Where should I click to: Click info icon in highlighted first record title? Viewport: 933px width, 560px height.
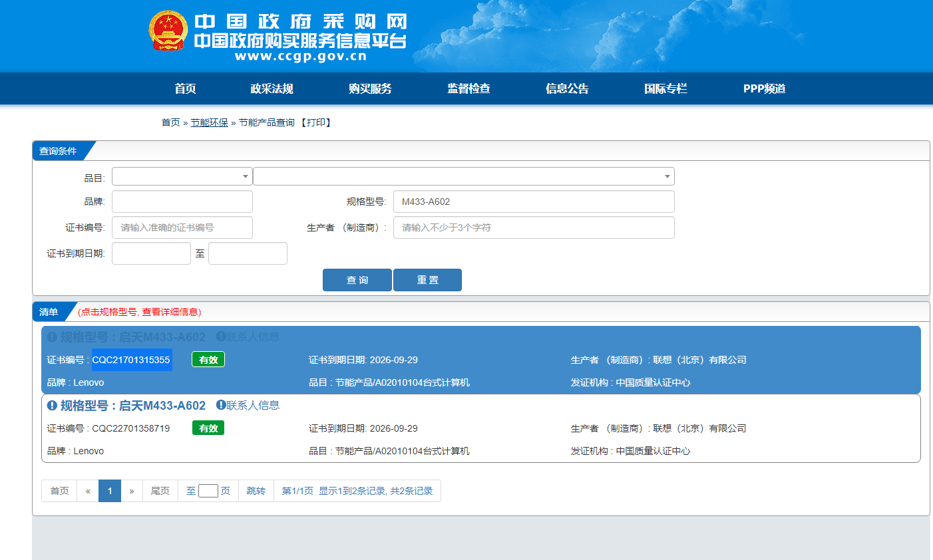point(52,337)
